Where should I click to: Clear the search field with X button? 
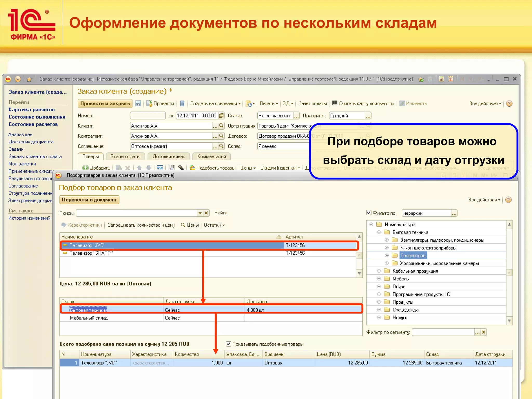(x=206, y=213)
